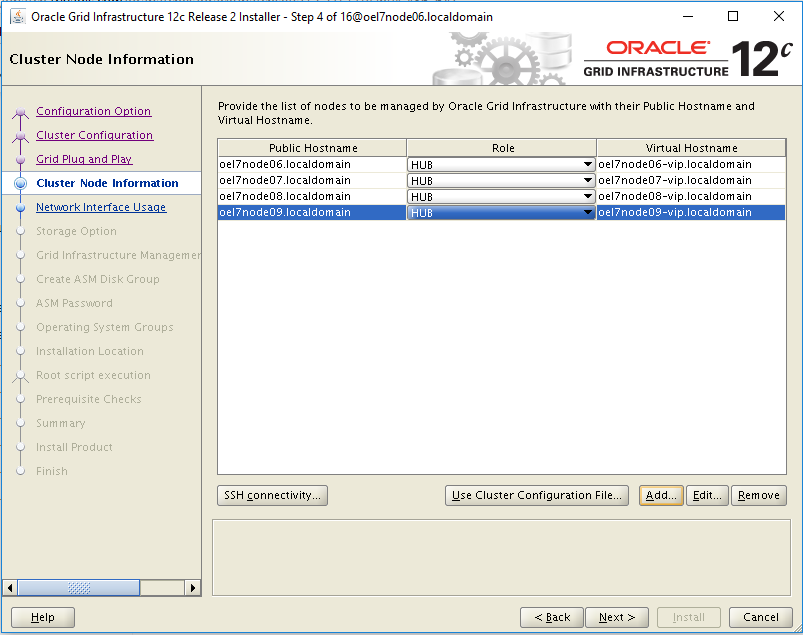The image size is (803, 635).
Task: Proceed with the Next button
Action: 617,617
